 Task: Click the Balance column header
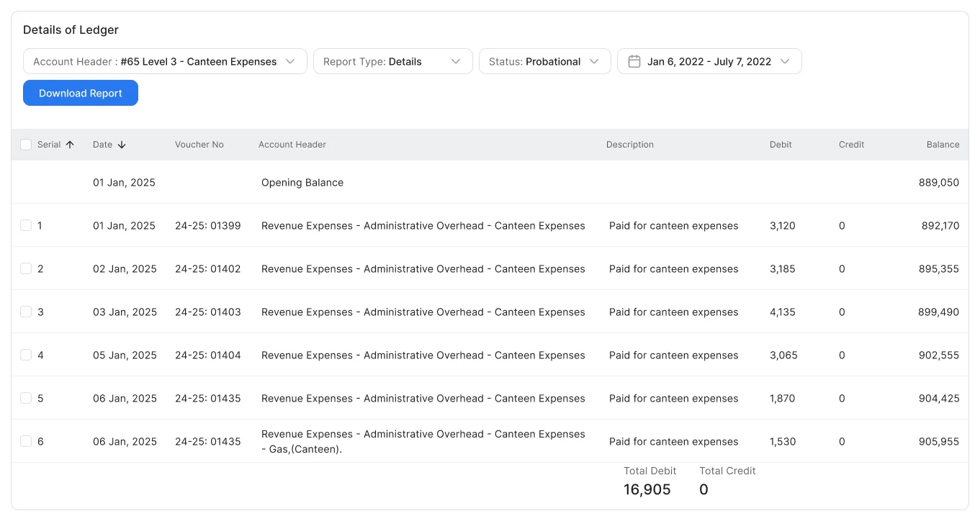coord(943,145)
